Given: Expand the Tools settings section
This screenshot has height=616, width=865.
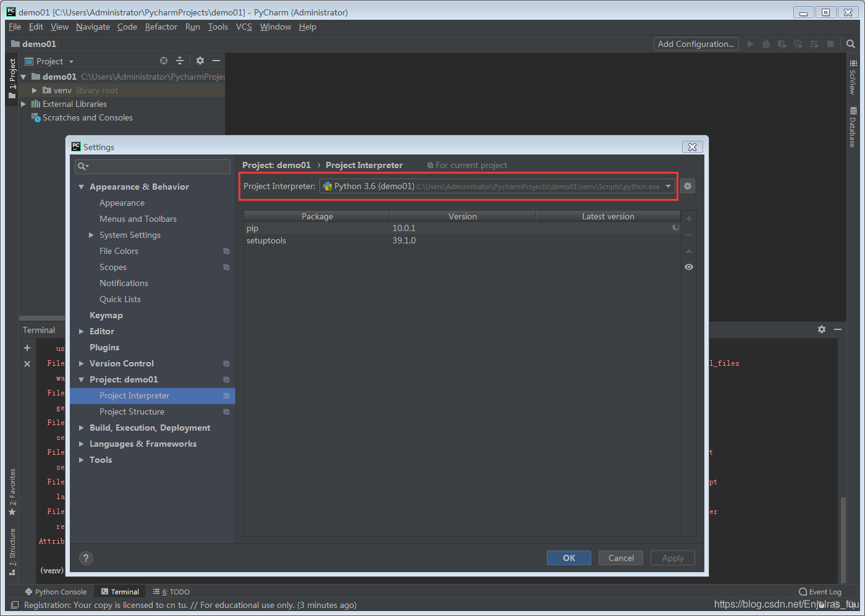Looking at the screenshot, I should [82, 460].
